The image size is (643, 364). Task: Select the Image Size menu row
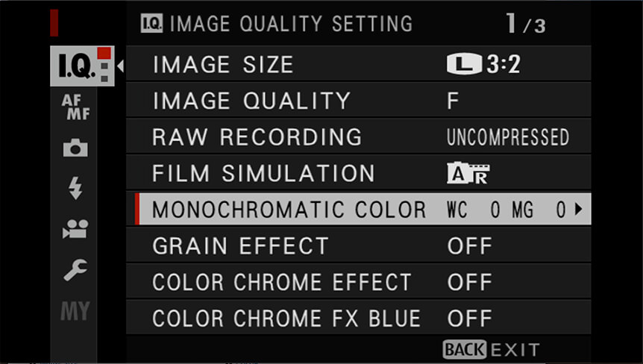click(358, 64)
